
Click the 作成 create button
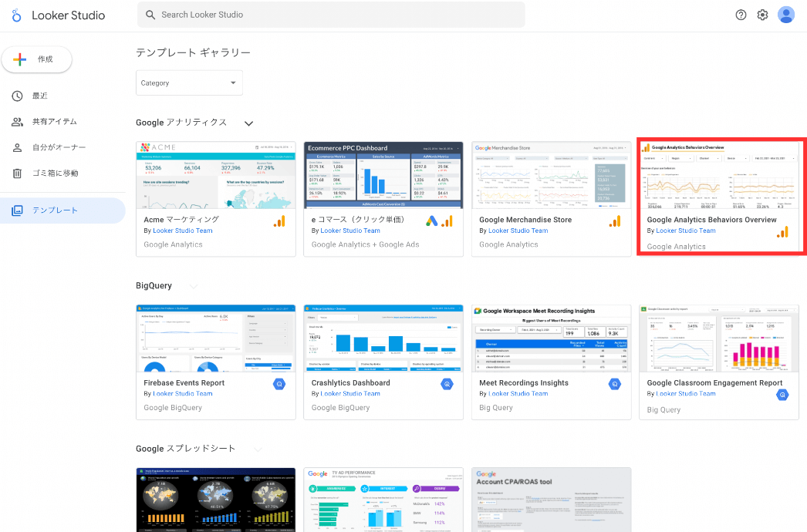tap(36, 59)
